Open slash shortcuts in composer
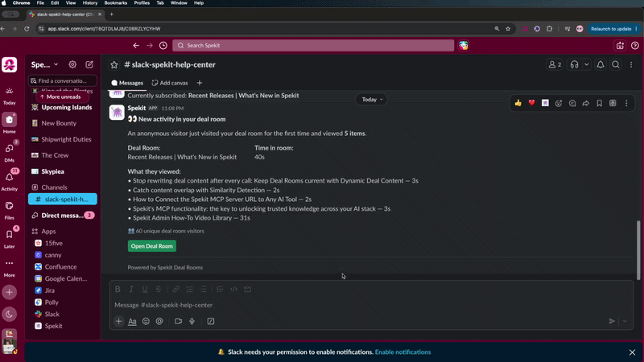644x362 pixels. pos(211,321)
